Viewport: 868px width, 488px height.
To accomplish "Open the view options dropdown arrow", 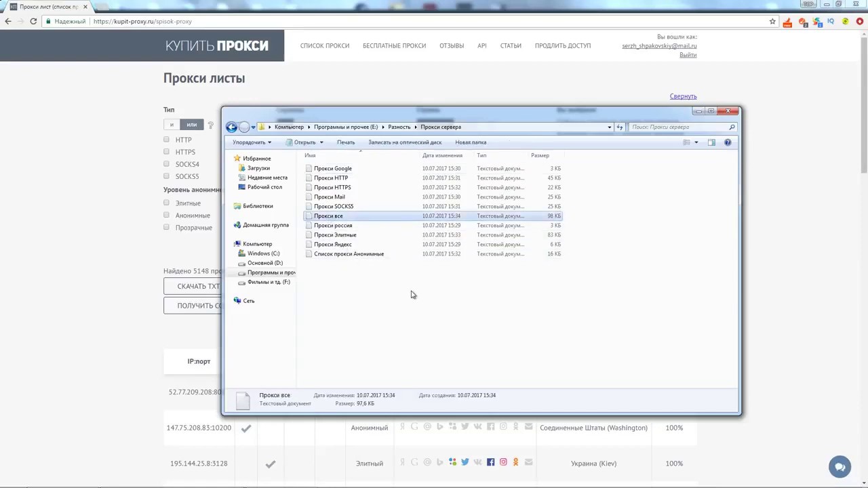I will point(696,142).
